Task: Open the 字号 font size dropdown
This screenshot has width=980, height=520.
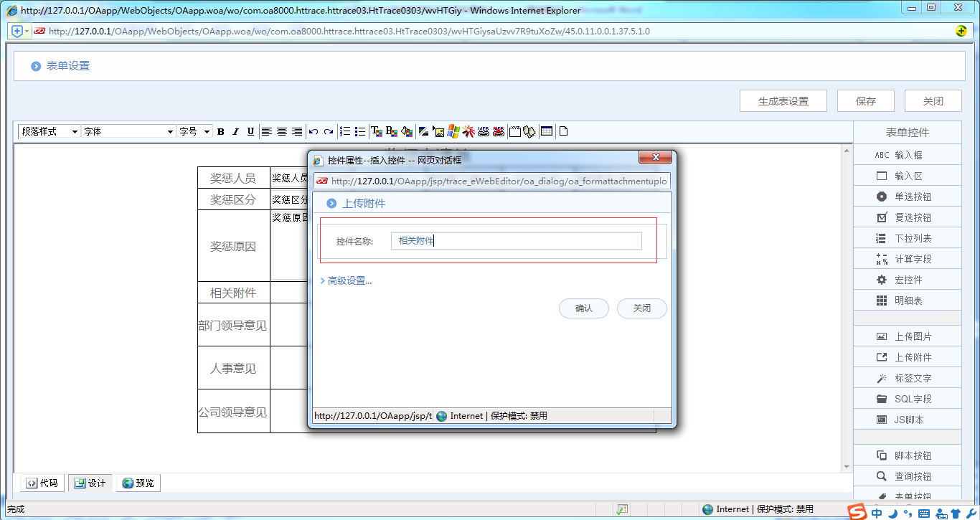Action: pos(194,132)
